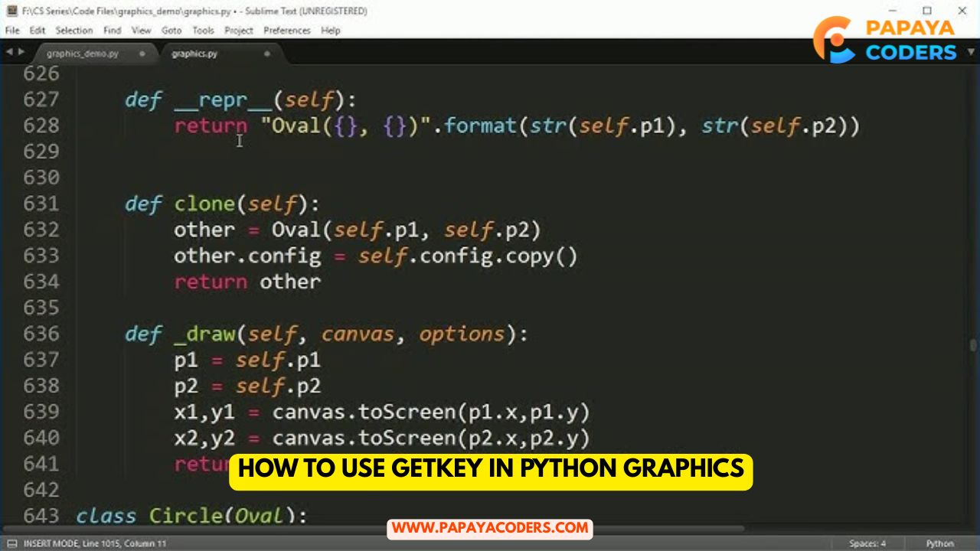Open the Selection menu

74,31
